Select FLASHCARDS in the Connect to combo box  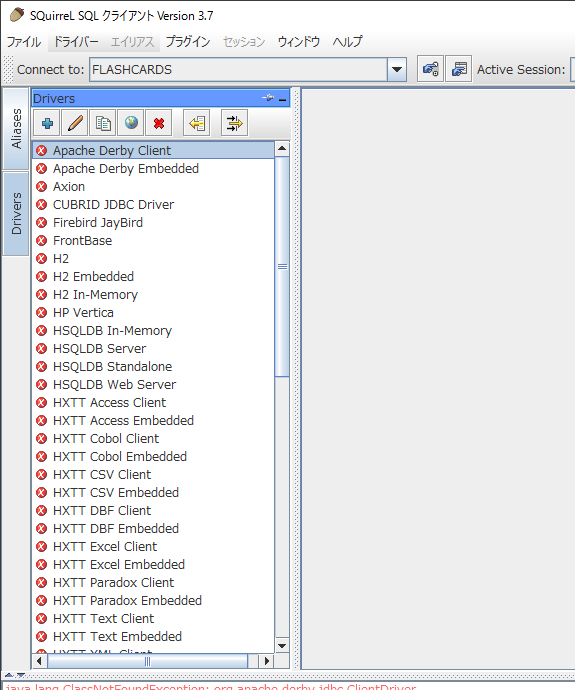[x=238, y=70]
